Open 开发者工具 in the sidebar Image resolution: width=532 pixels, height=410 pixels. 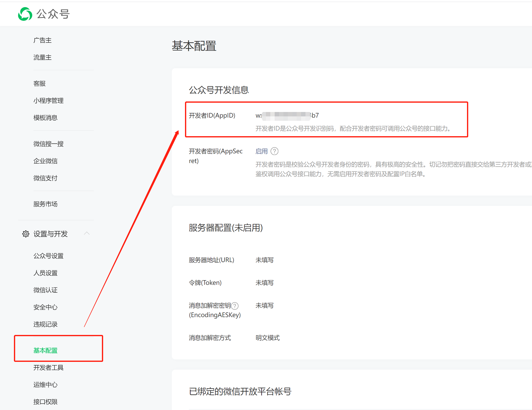(x=48, y=368)
